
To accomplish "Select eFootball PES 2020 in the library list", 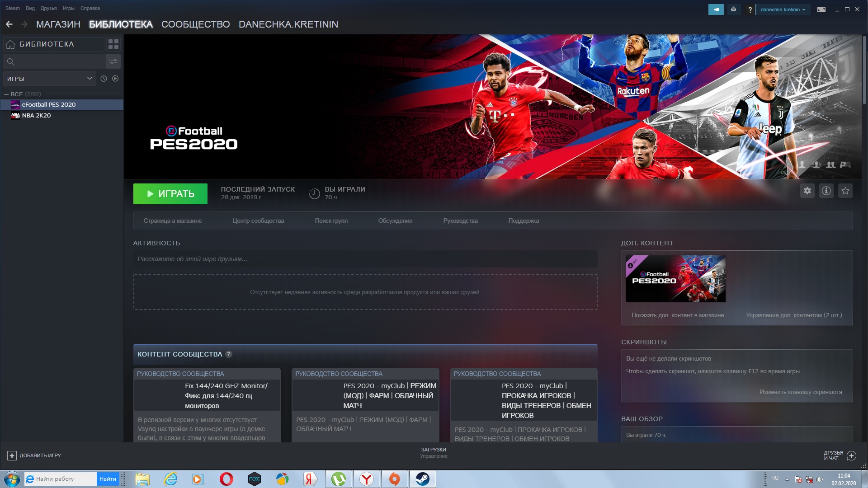I will click(62, 105).
